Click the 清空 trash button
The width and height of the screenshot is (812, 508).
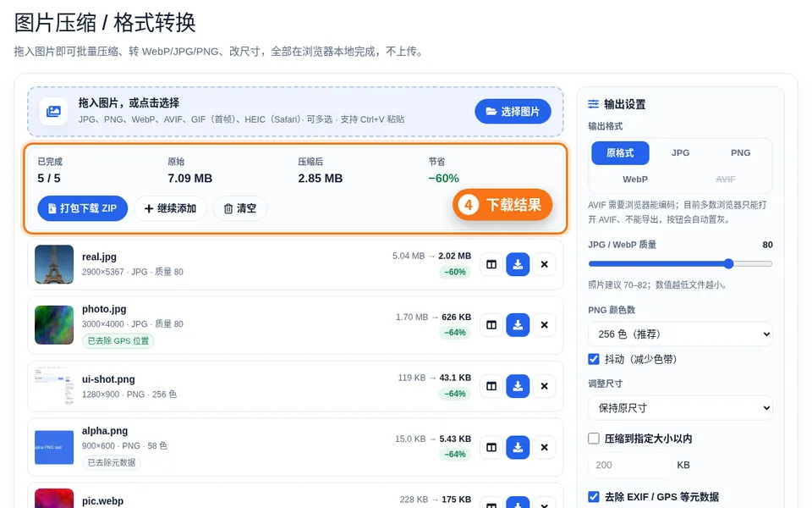[x=239, y=208]
